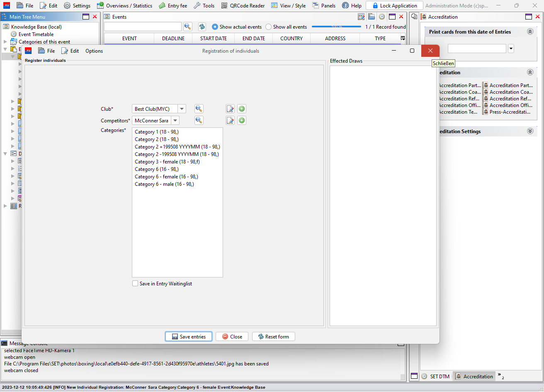Click the search icon next to Club field
Image resolution: width=544 pixels, height=392 pixels.
click(199, 109)
